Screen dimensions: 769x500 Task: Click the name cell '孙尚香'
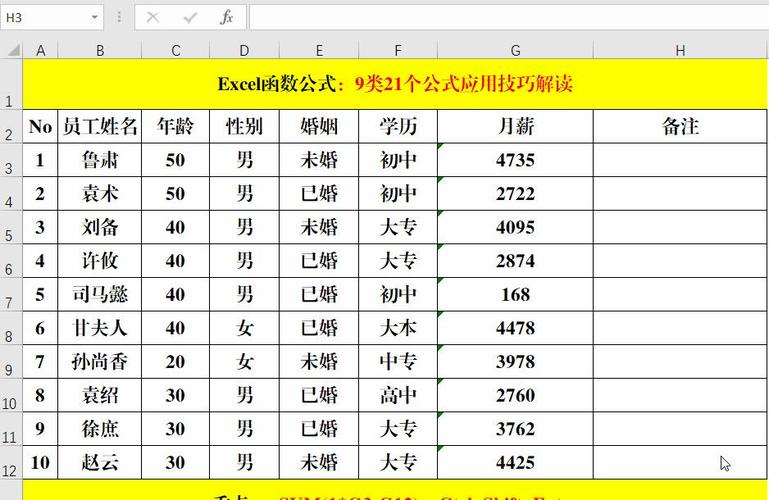point(100,362)
